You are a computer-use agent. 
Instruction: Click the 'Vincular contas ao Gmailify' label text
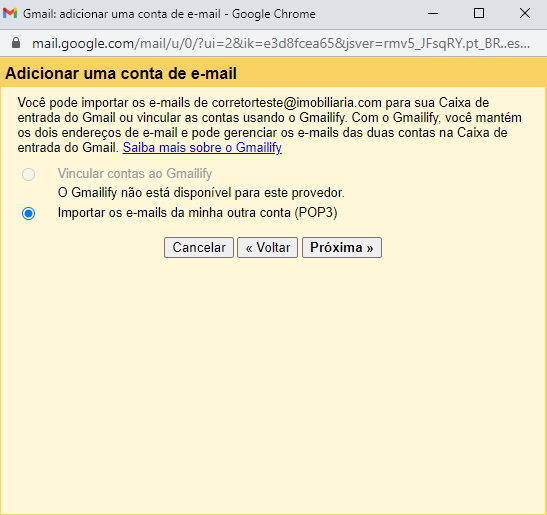point(135,173)
